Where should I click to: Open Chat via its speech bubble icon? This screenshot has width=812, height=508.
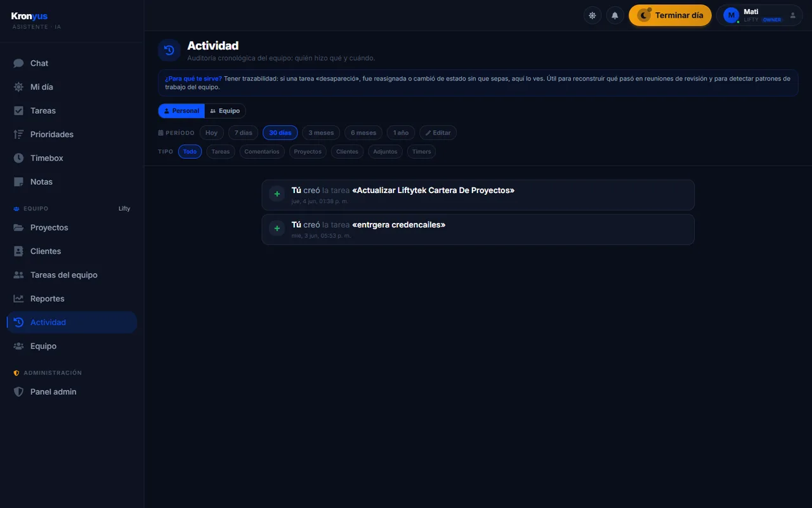[x=18, y=63]
